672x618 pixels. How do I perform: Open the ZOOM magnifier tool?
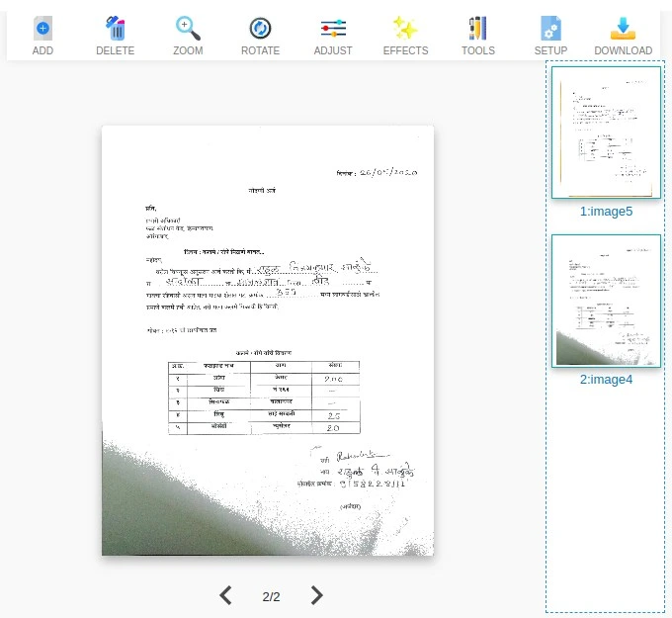(x=188, y=29)
